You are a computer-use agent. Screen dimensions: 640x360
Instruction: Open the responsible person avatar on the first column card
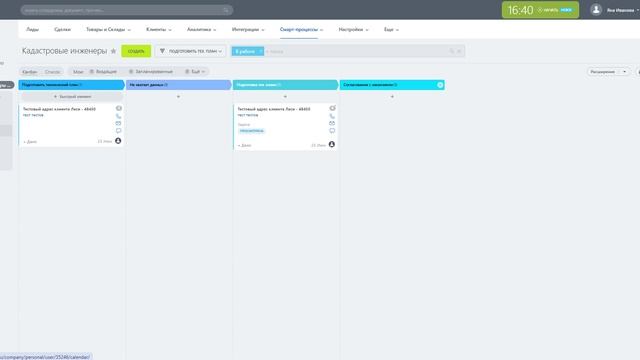pyautogui.click(x=118, y=141)
